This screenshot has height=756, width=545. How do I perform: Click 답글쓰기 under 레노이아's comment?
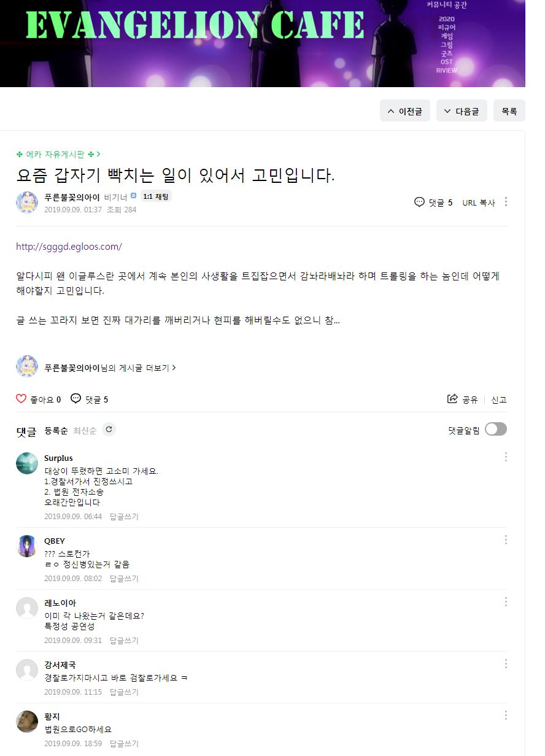124,641
